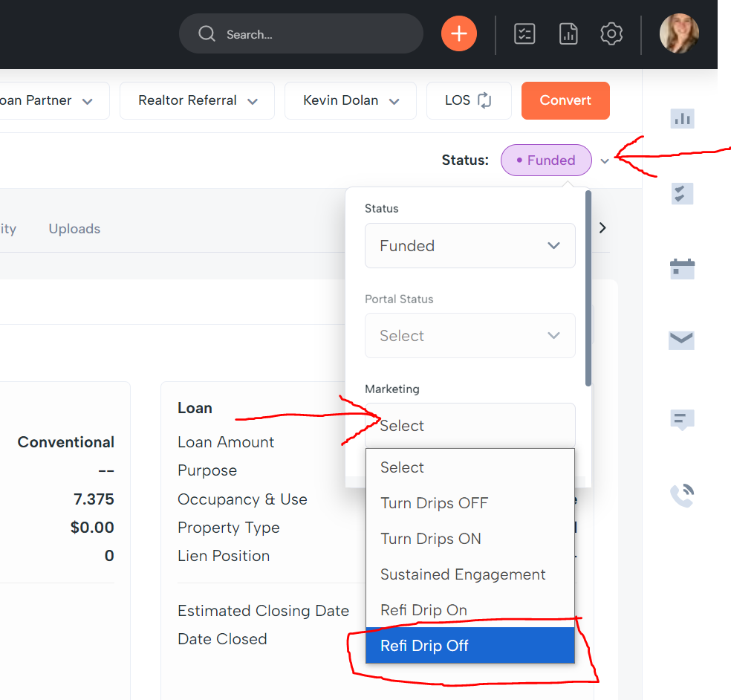Open the phone call sidebar icon
This screenshot has width=731, height=700.
tap(682, 495)
